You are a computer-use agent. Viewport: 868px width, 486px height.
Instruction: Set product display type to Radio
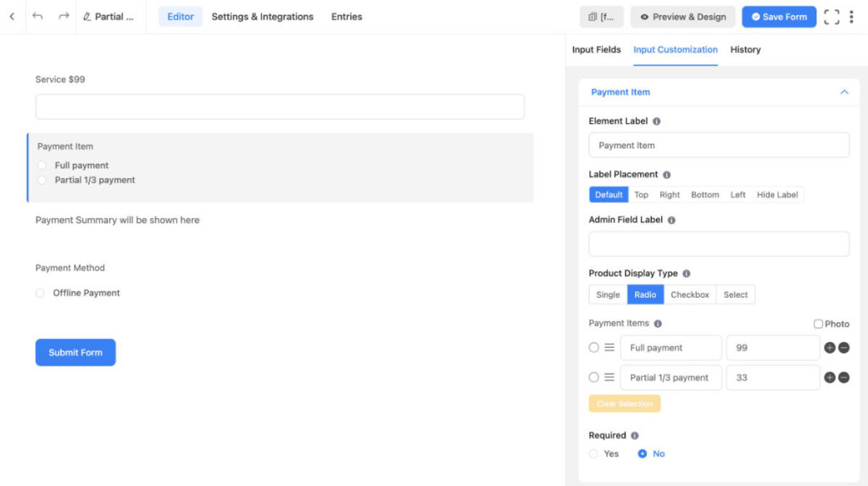pyautogui.click(x=645, y=295)
